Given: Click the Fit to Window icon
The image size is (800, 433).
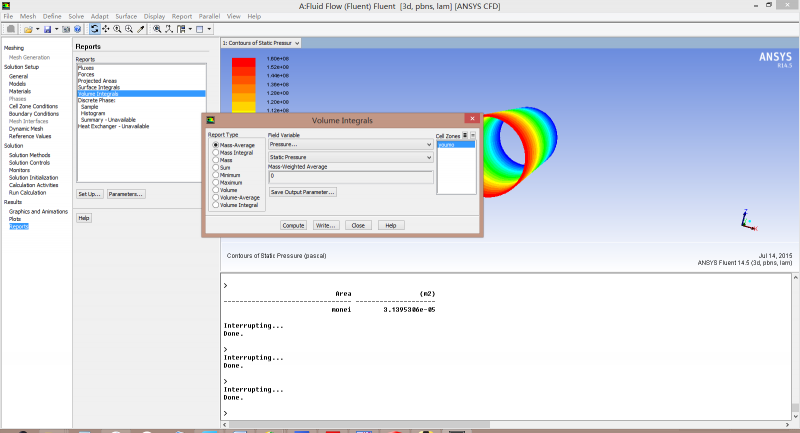Looking at the screenshot, I should pos(157,29).
